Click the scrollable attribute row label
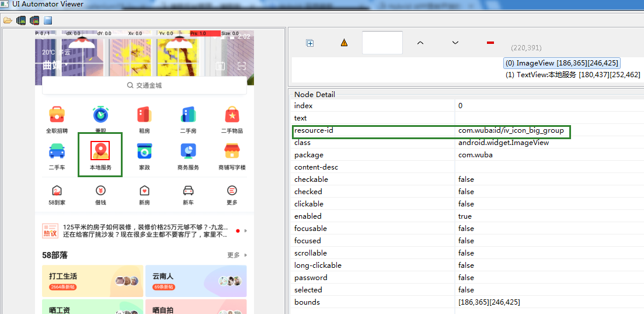 [311, 253]
